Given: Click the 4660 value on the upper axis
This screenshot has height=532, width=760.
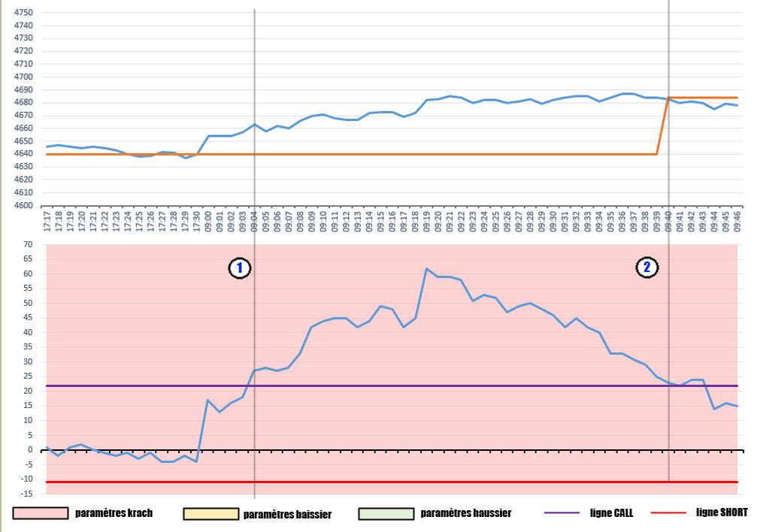Looking at the screenshot, I should click(24, 128).
